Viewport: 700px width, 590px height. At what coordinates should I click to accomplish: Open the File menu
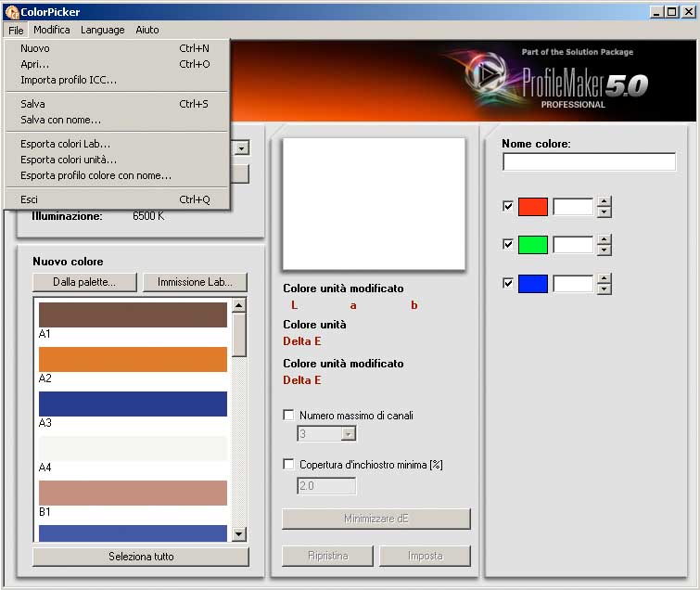point(16,30)
